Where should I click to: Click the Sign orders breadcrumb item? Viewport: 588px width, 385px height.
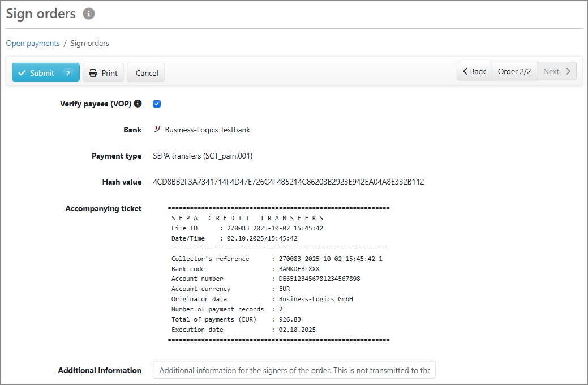click(x=89, y=43)
